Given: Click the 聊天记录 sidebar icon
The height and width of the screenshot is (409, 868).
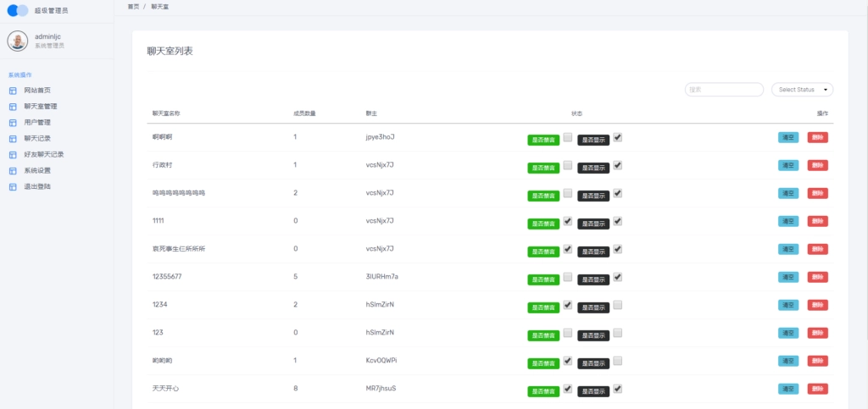Looking at the screenshot, I should (x=13, y=139).
